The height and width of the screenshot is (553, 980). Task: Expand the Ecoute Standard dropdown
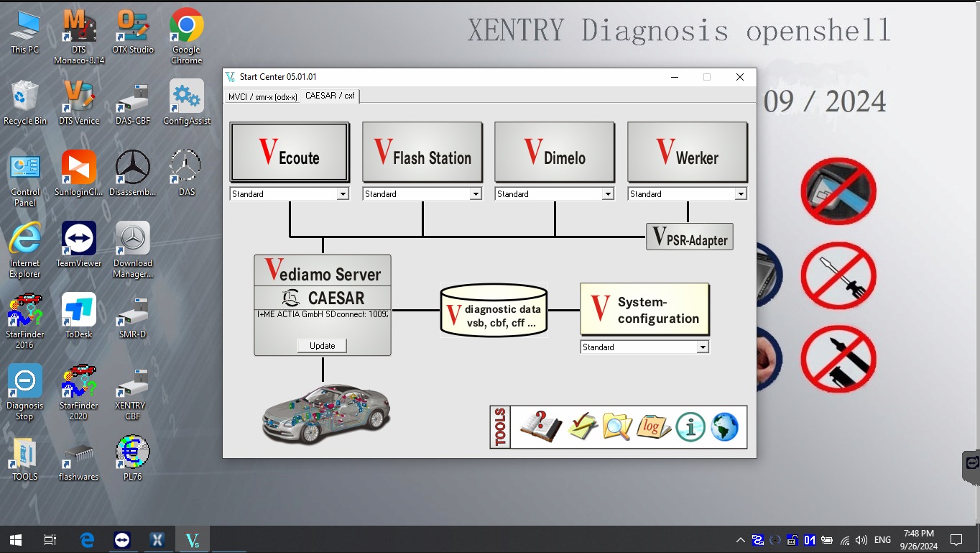click(x=343, y=194)
